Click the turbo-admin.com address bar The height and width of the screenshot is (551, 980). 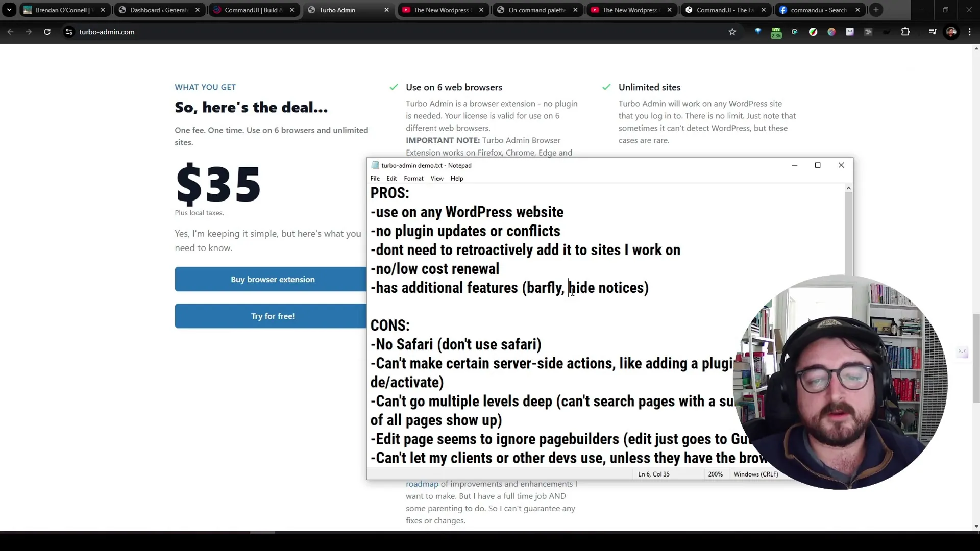point(107,32)
